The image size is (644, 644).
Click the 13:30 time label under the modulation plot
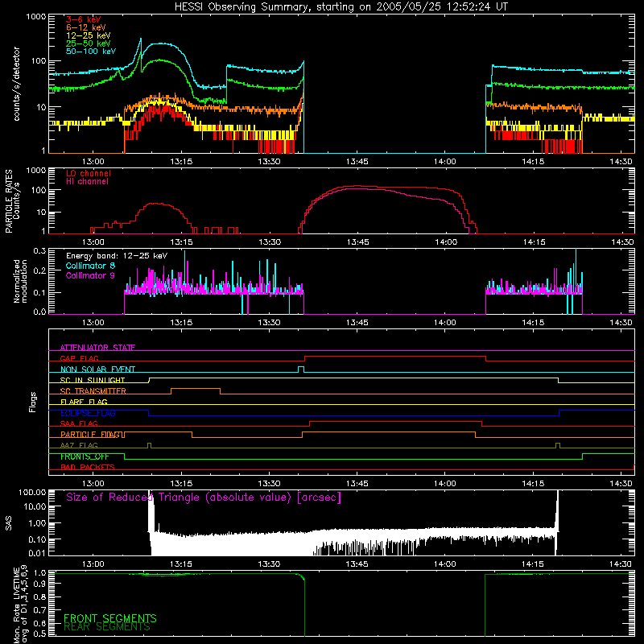[x=270, y=323]
